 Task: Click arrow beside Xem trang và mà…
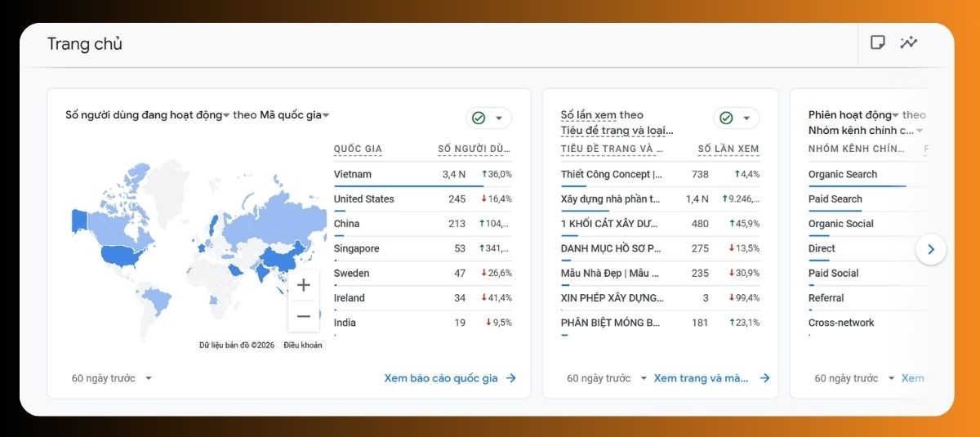pos(764,378)
